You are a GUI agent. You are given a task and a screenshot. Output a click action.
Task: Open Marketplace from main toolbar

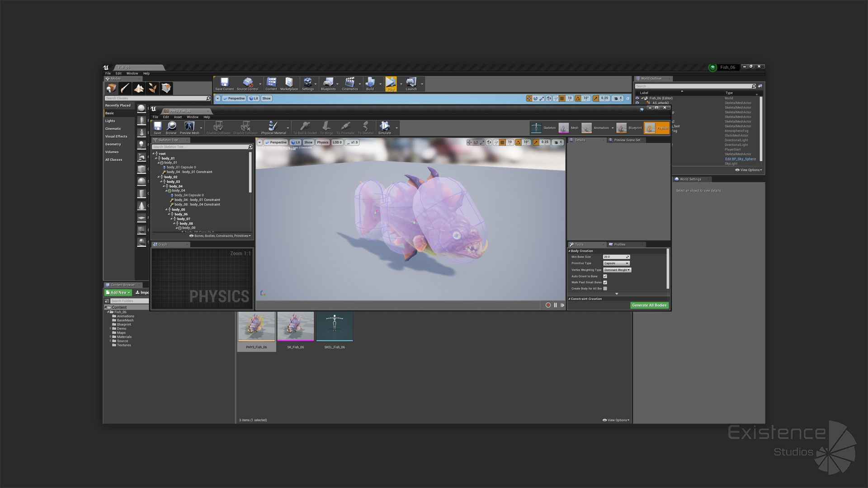(x=289, y=84)
